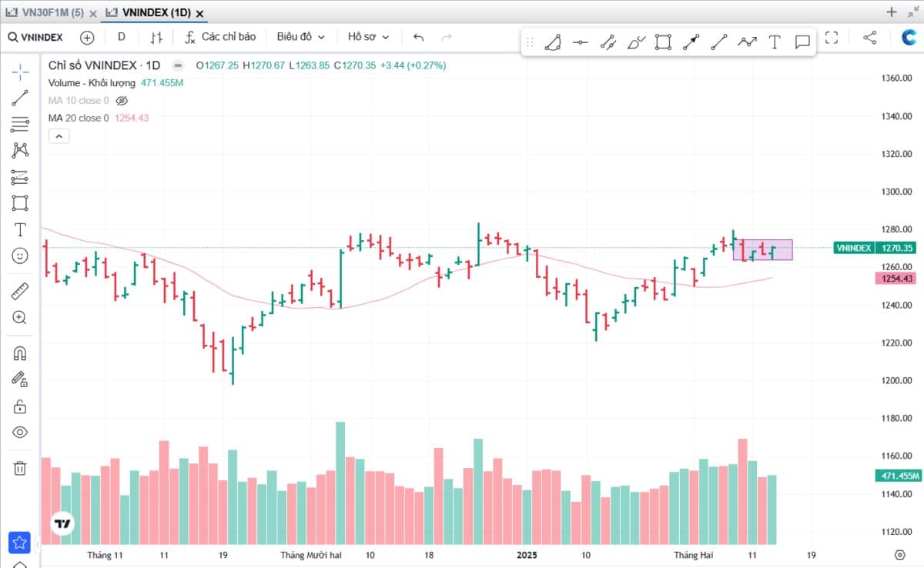This screenshot has width=924, height=568.
Task: Click the VNINDEX 1270.35 price label
Action: pyautogui.click(x=875, y=248)
